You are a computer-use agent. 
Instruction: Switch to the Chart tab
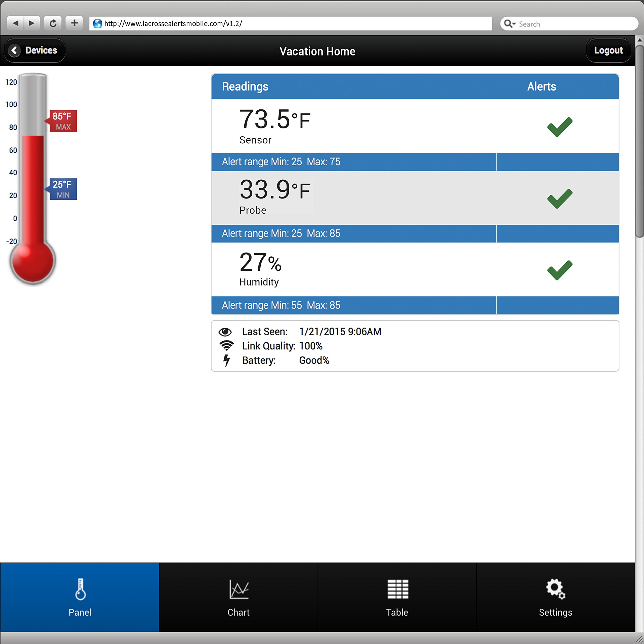(238, 597)
